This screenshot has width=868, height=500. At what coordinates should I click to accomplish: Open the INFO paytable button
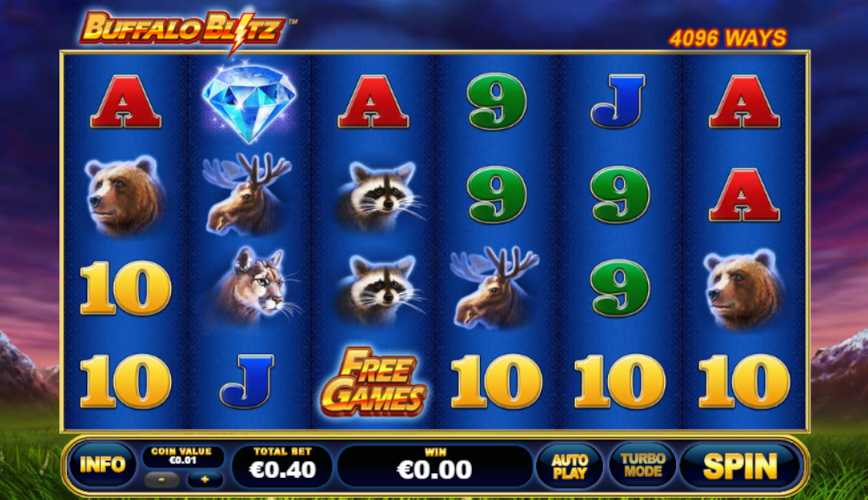tap(102, 465)
